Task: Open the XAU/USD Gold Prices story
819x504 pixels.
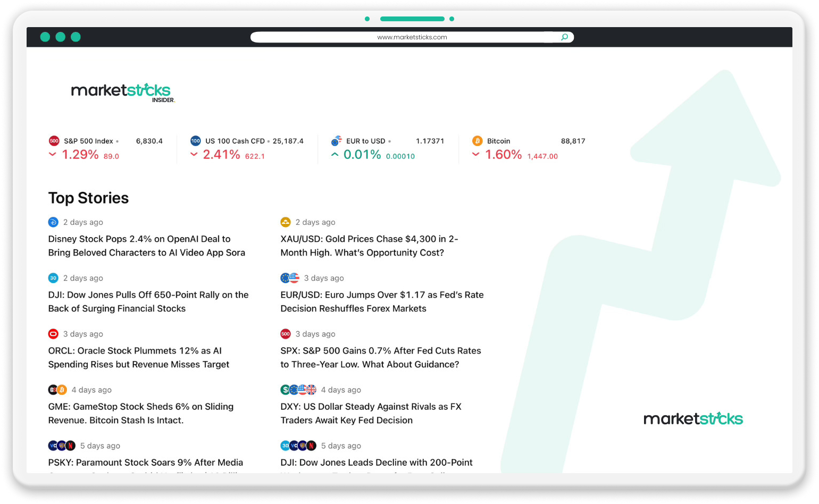Action: coord(370,246)
